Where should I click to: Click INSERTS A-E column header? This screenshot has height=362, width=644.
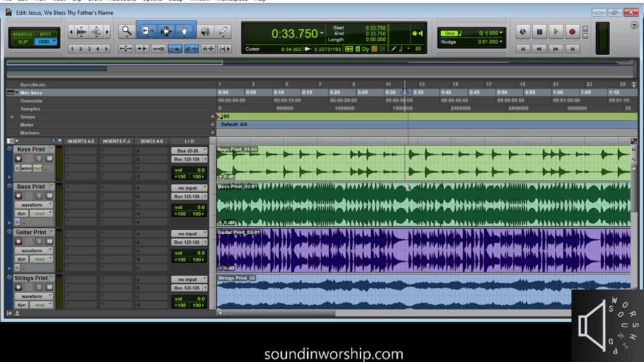pyautogui.click(x=81, y=141)
